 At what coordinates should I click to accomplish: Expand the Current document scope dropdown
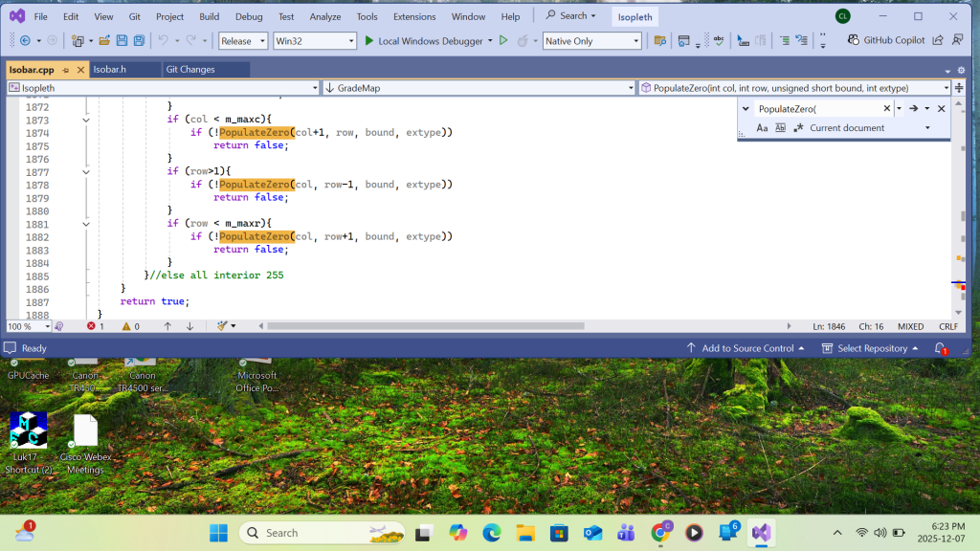click(x=926, y=128)
